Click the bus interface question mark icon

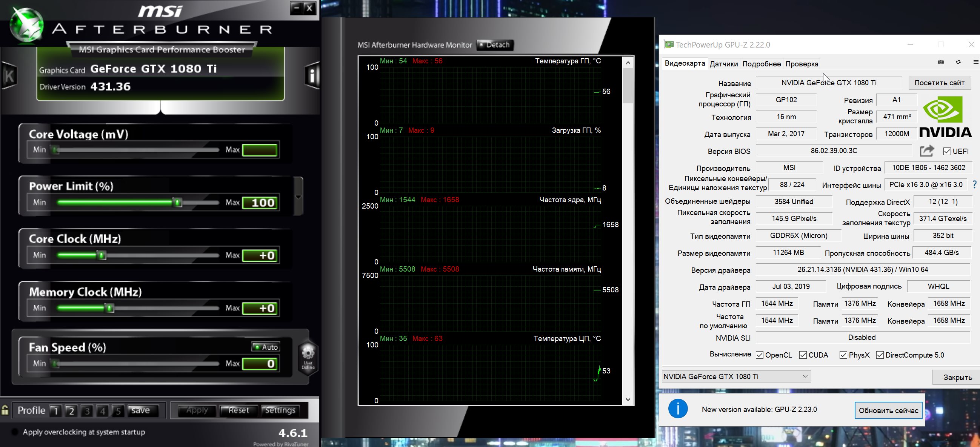click(974, 185)
